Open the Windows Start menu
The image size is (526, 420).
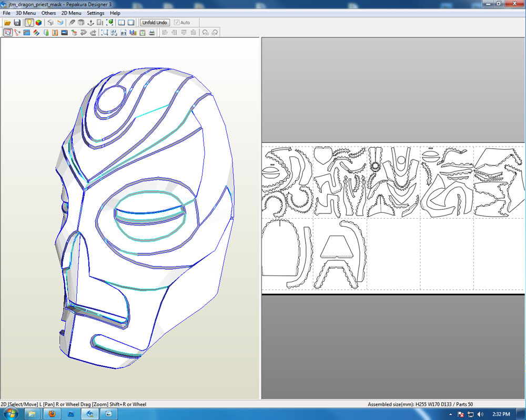[10, 414]
